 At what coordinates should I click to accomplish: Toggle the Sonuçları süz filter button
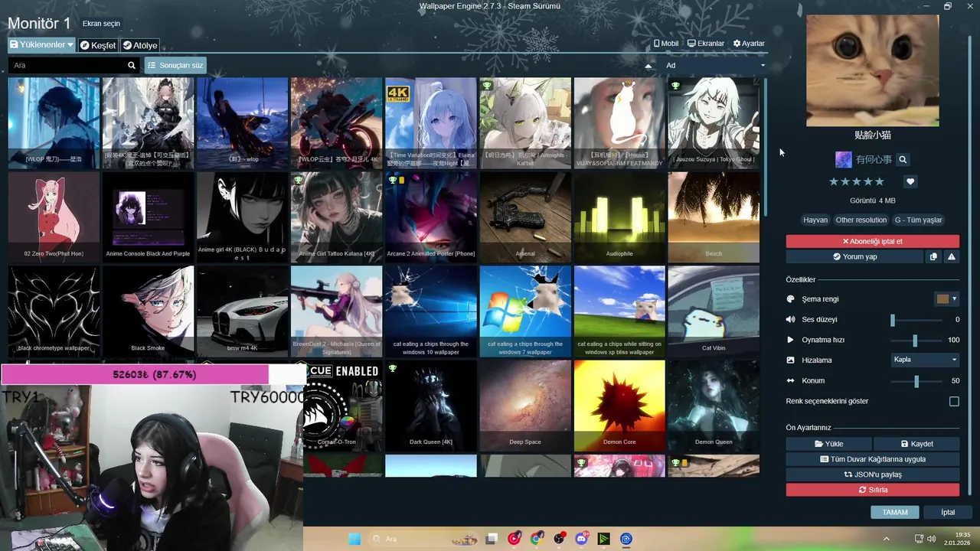pos(175,65)
